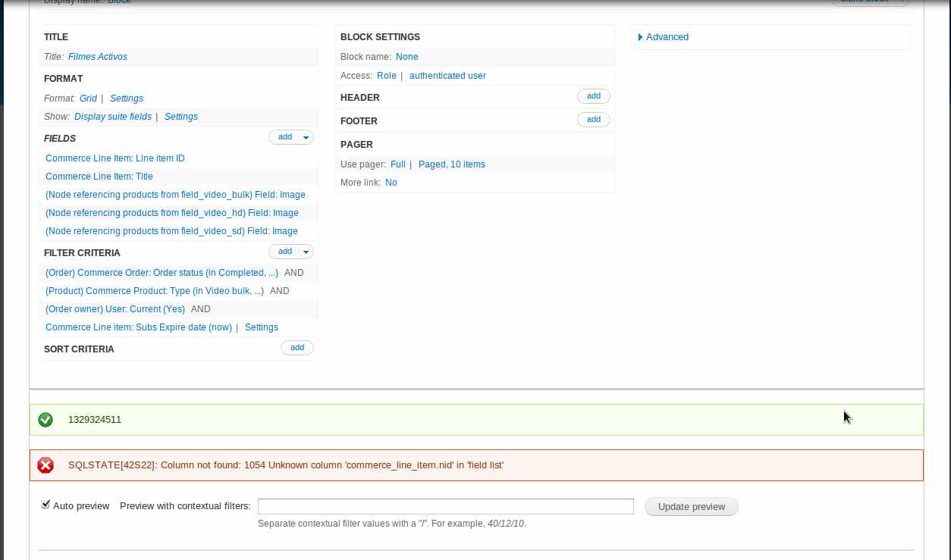The height and width of the screenshot is (560, 951).
Task: Focus the contextual filters input field
Action: [446, 506]
